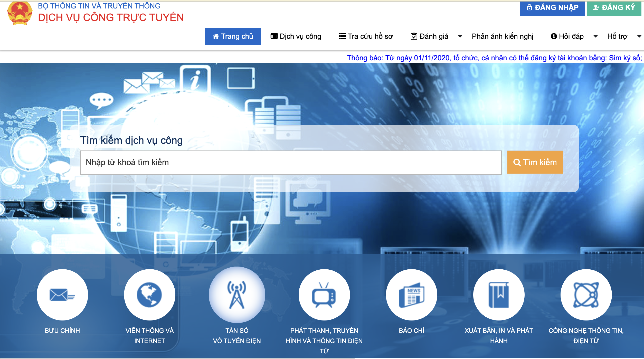Open Phản ánh kiến nghị page
This screenshot has width=644, height=359.
click(503, 36)
